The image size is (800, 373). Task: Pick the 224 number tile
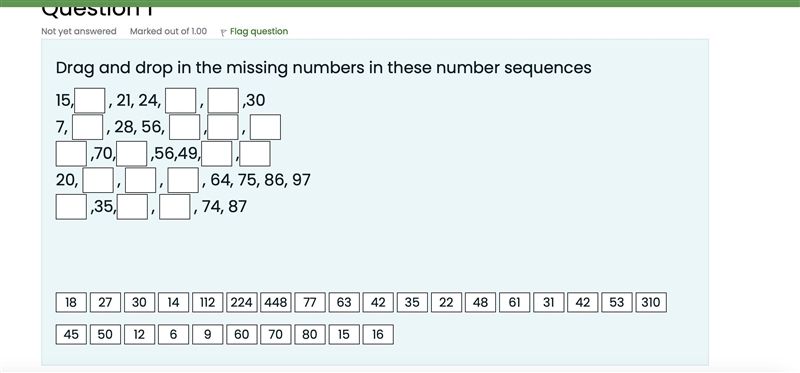(241, 303)
